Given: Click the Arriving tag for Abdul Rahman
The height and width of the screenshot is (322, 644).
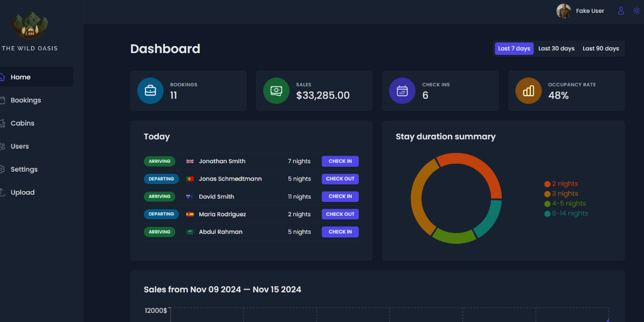Looking at the screenshot, I should pyautogui.click(x=159, y=232).
